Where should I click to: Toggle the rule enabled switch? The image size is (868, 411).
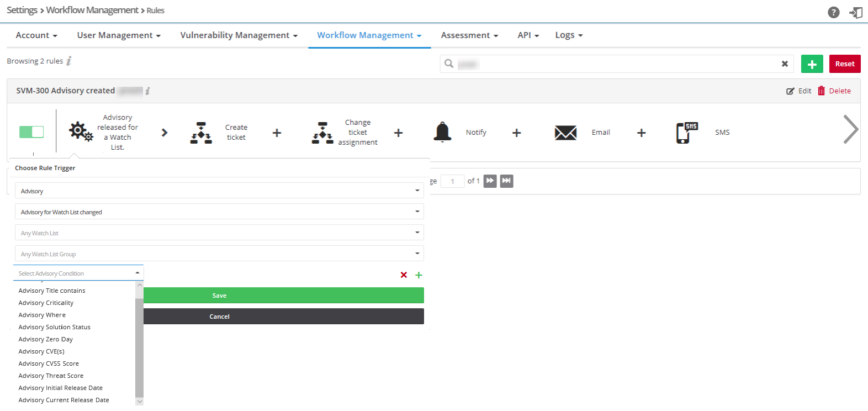31,131
